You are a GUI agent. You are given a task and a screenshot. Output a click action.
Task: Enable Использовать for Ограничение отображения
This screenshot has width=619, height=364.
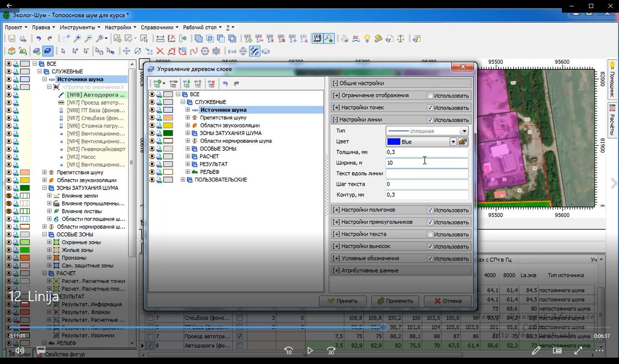[x=430, y=95]
